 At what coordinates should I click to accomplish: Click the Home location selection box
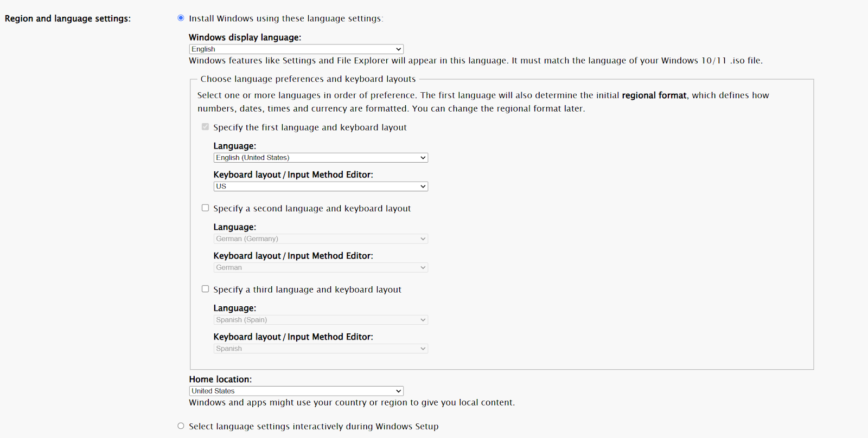[296, 390]
